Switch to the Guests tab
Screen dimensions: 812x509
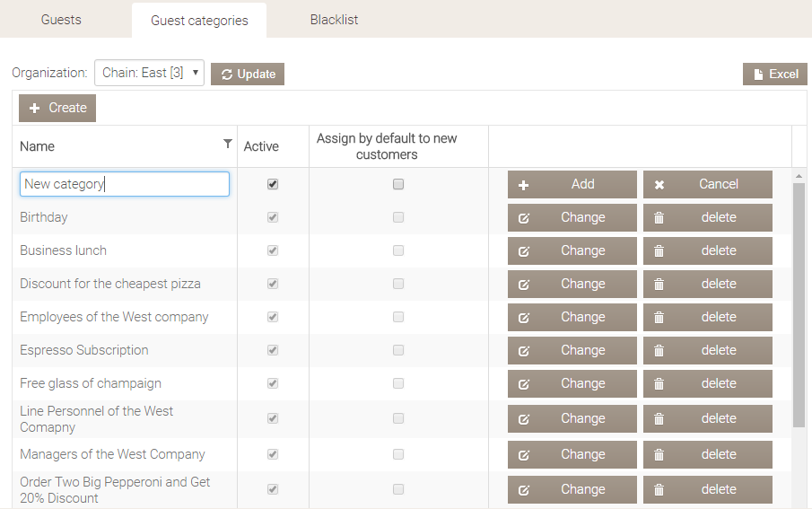pos(61,20)
